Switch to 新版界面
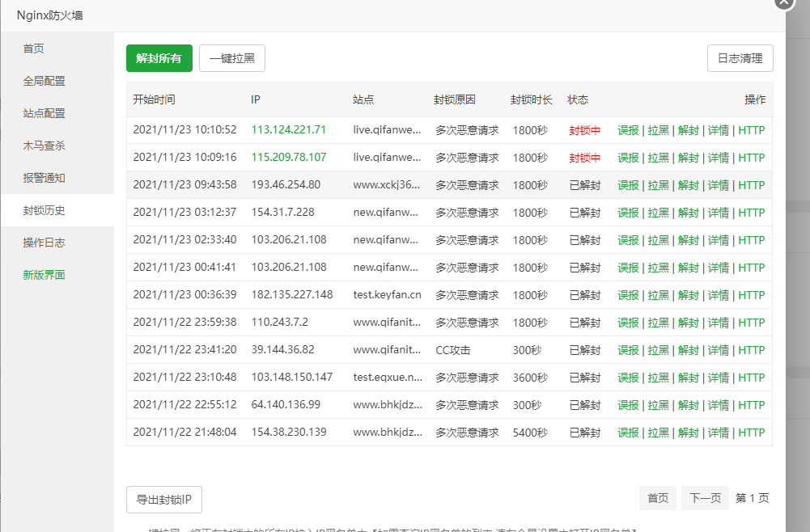 pyautogui.click(x=45, y=275)
